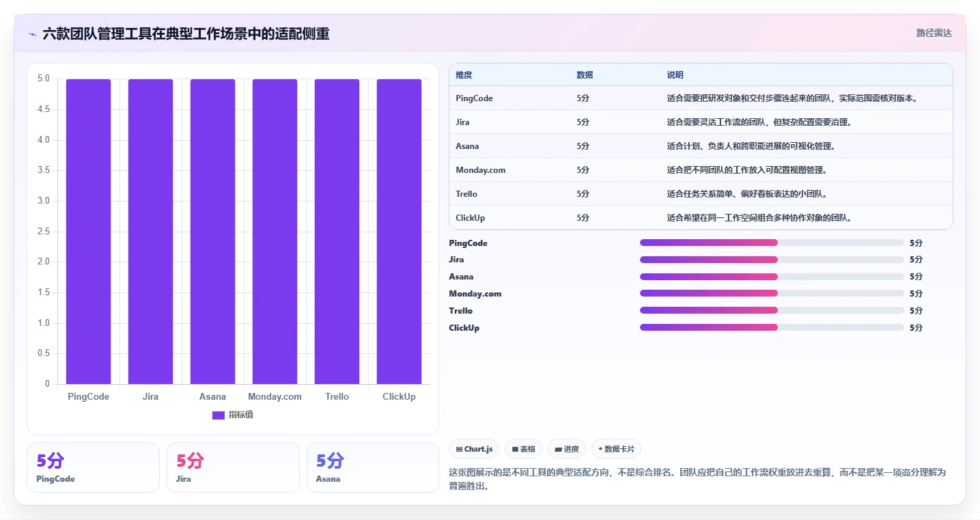Click Asana cell in the table
This screenshot has width=980, height=520.
[467, 146]
